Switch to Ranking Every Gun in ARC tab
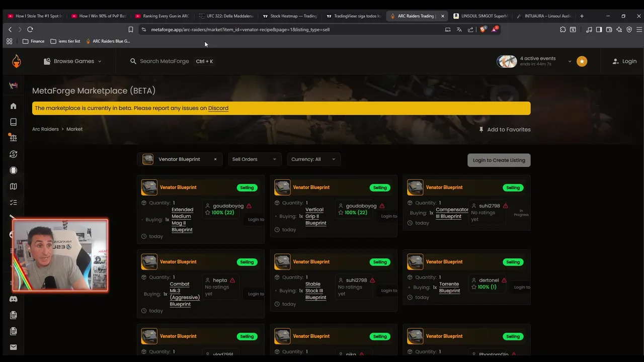 coord(162,16)
